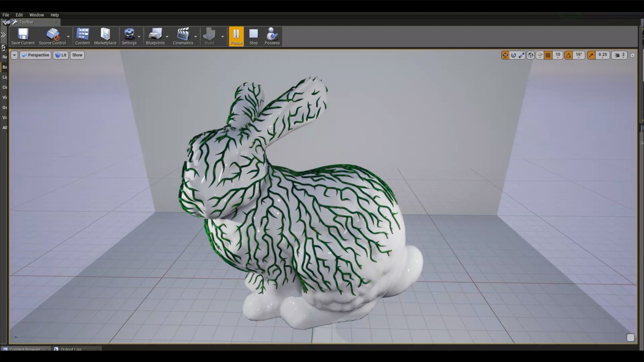The height and width of the screenshot is (362, 644).
Task: Open the viewport options dropdown arrow
Action: tap(14, 55)
